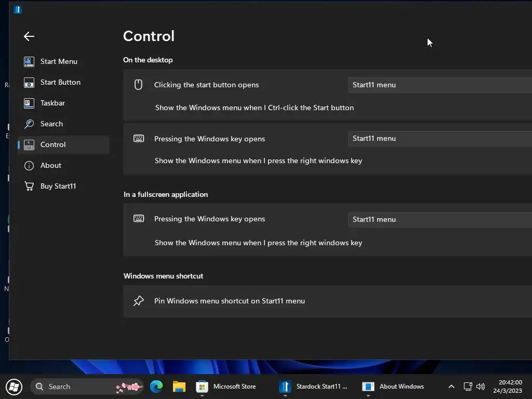The height and width of the screenshot is (399, 532).
Task: Open fullscreen 'Pressing the Windows key opens' dropdown
Action: click(440, 220)
